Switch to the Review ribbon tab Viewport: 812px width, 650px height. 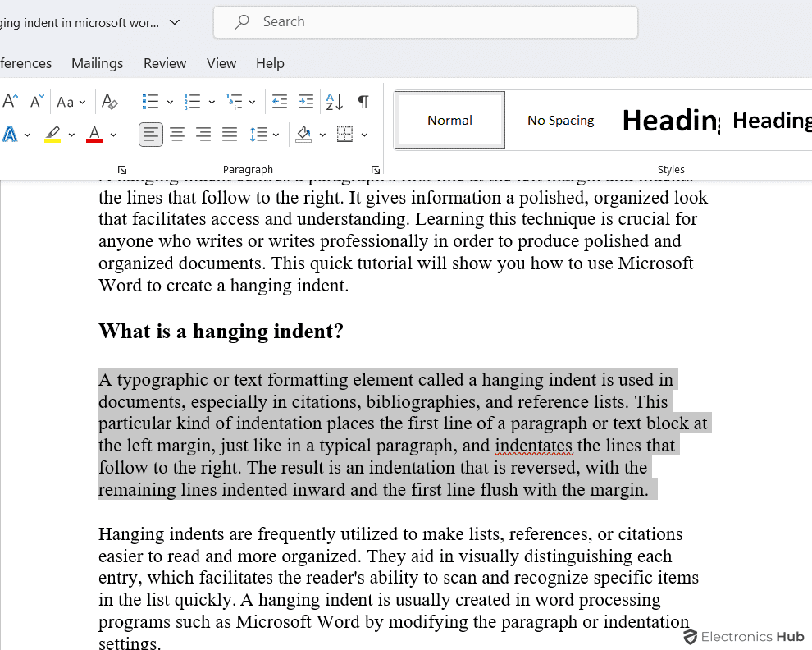[164, 63]
